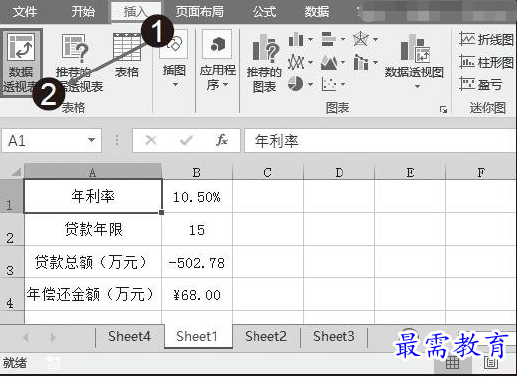Select row 3 header
Image resolution: width=517 pixels, height=377 pixels.
12,263
